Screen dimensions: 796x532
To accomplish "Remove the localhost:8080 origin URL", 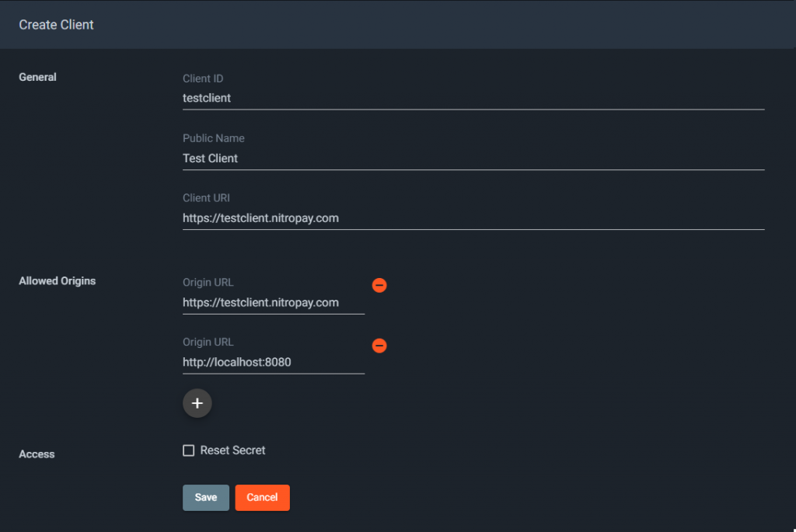I will point(379,346).
